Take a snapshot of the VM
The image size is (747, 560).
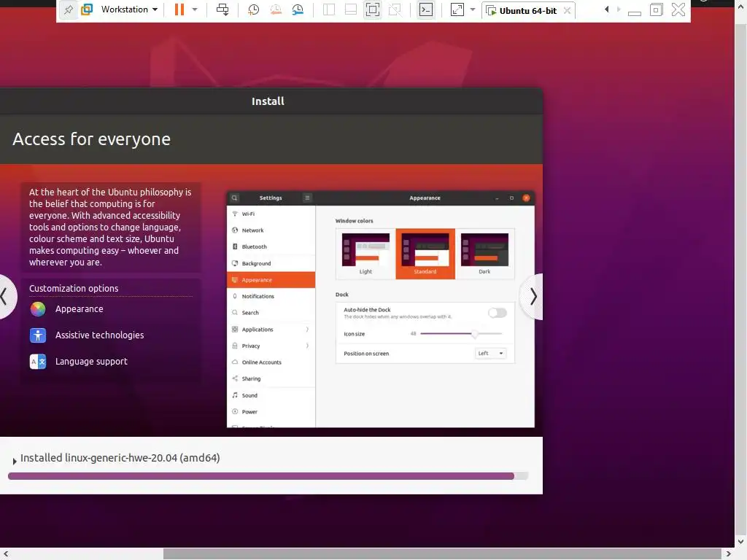click(253, 9)
